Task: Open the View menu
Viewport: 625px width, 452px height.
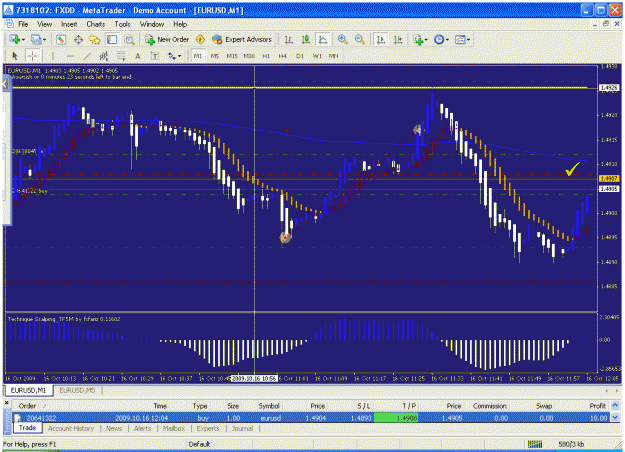Action: click(x=45, y=24)
